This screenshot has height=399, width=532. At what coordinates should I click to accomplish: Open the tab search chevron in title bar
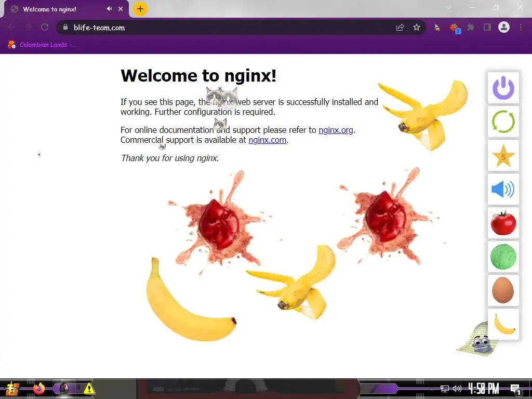point(448,7)
